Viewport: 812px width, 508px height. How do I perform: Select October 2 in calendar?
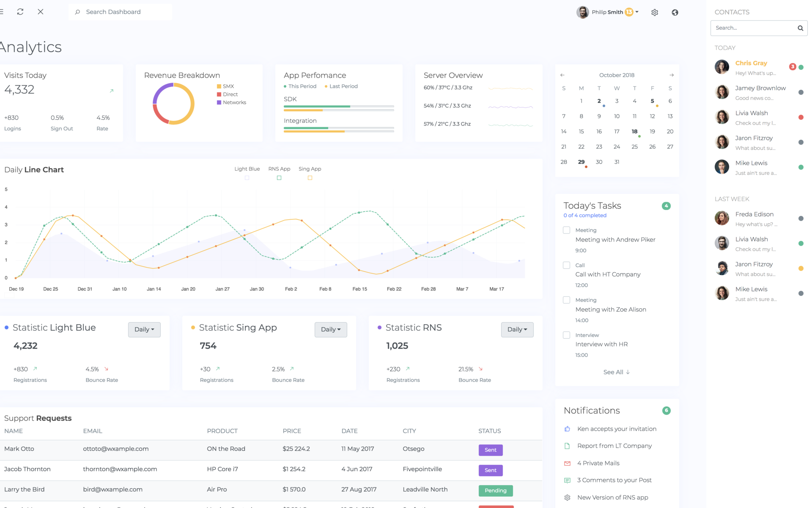coord(599,101)
